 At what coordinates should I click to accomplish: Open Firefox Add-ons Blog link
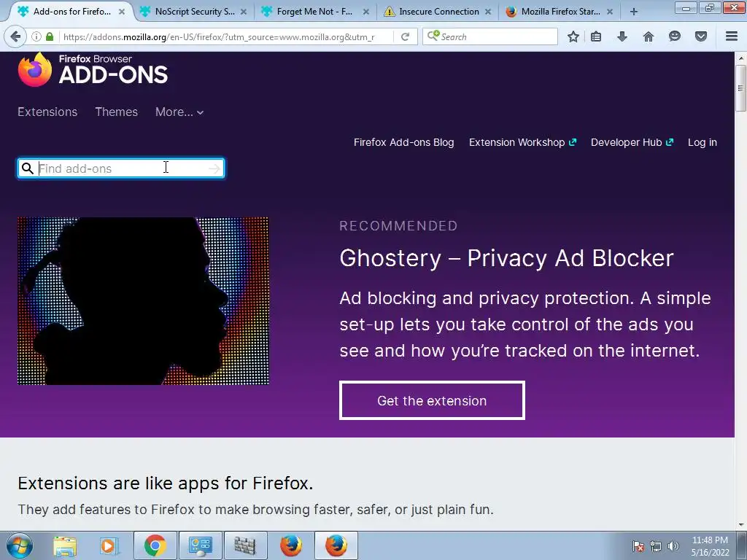403,142
